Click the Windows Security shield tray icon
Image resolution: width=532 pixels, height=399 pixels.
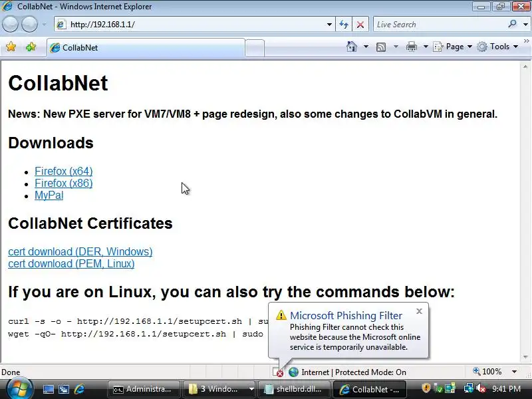pos(426,388)
